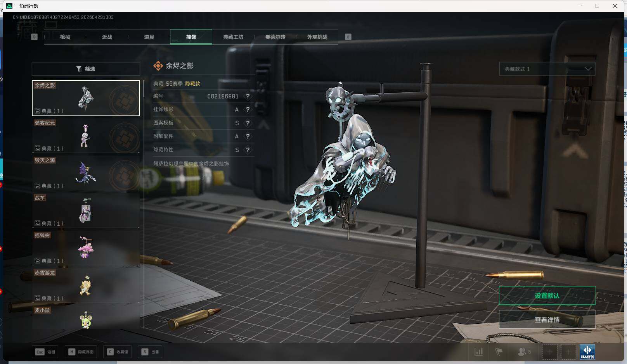Select the 骇客纪元 charm in list

click(86, 136)
